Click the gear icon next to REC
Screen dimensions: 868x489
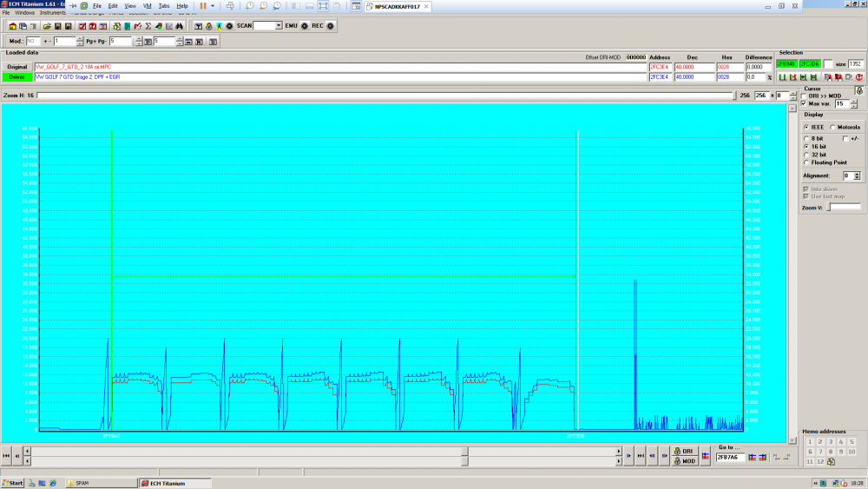pyautogui.click(x=330, y=26)
